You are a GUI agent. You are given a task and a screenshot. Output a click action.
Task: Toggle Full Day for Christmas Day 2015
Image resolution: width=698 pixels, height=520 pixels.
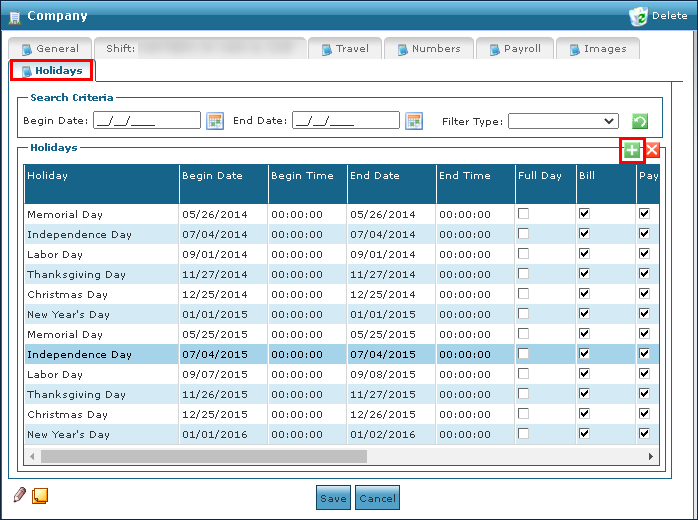click(524, 414)
